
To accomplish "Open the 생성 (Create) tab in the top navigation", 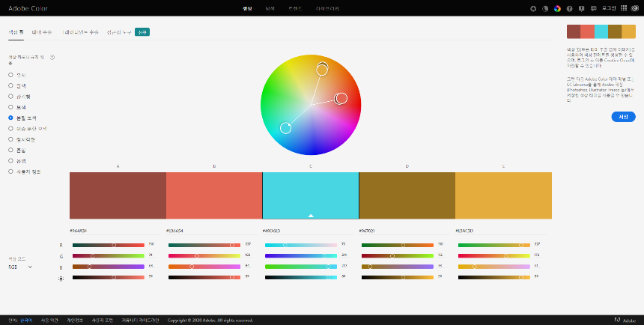I will (247, 8).
